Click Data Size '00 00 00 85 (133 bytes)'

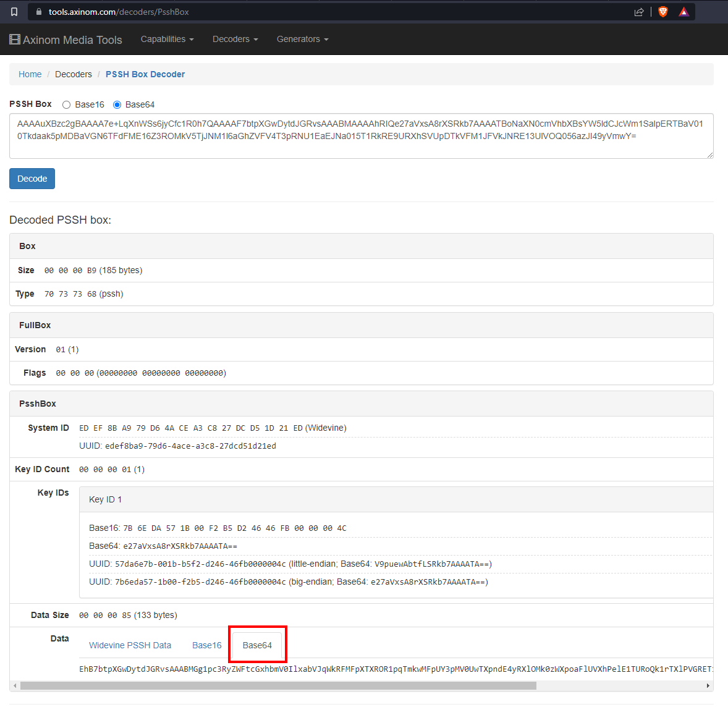tap(128, 616)
